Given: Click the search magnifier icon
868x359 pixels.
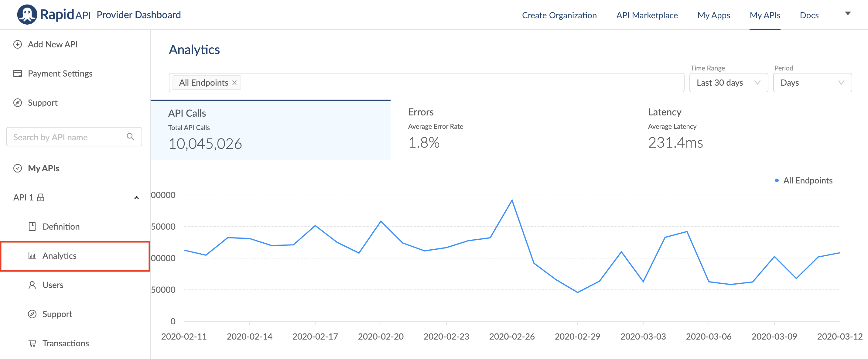Looking at the screenshot, I should (130, 136).
